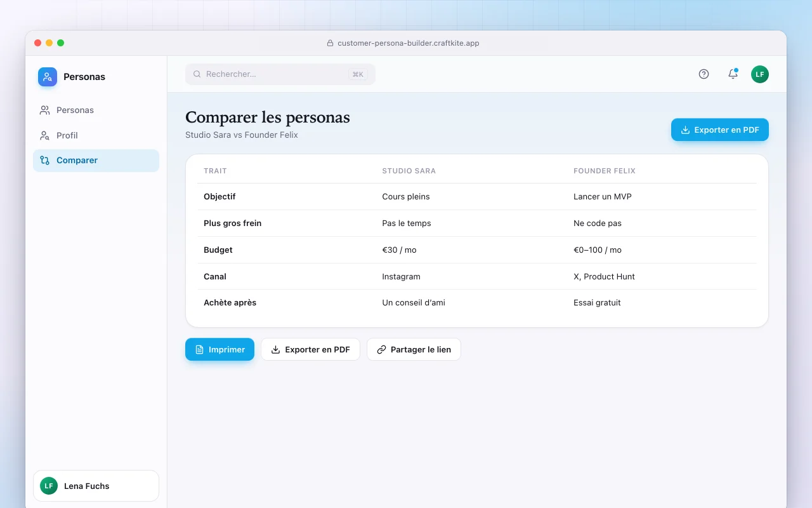The height and width of the screenshot is (508, 812).
Task: Click the '€0–100 / mo' cell
Action: tap(598, 250)
